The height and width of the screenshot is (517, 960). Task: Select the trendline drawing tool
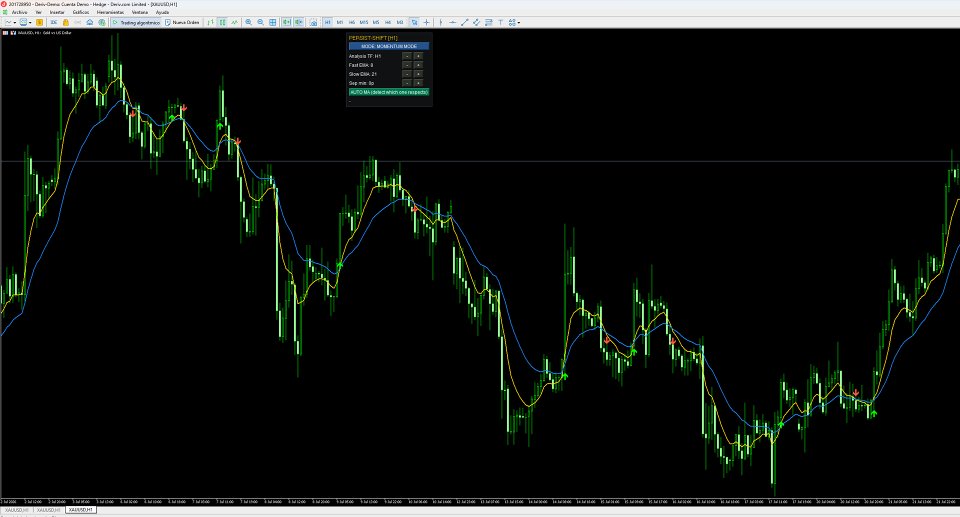coord(464,23)
